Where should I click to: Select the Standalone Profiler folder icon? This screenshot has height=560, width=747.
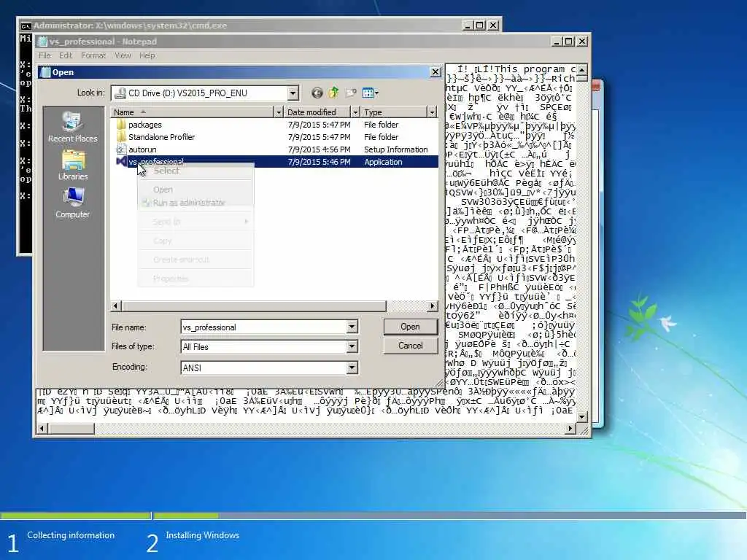click(121, 137)
